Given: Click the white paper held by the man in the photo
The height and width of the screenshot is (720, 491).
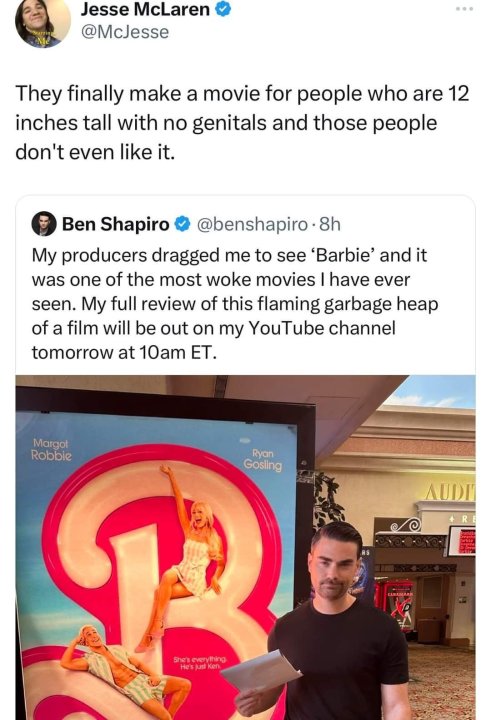Looking at the screenshot, I should [x=260, y=671].
